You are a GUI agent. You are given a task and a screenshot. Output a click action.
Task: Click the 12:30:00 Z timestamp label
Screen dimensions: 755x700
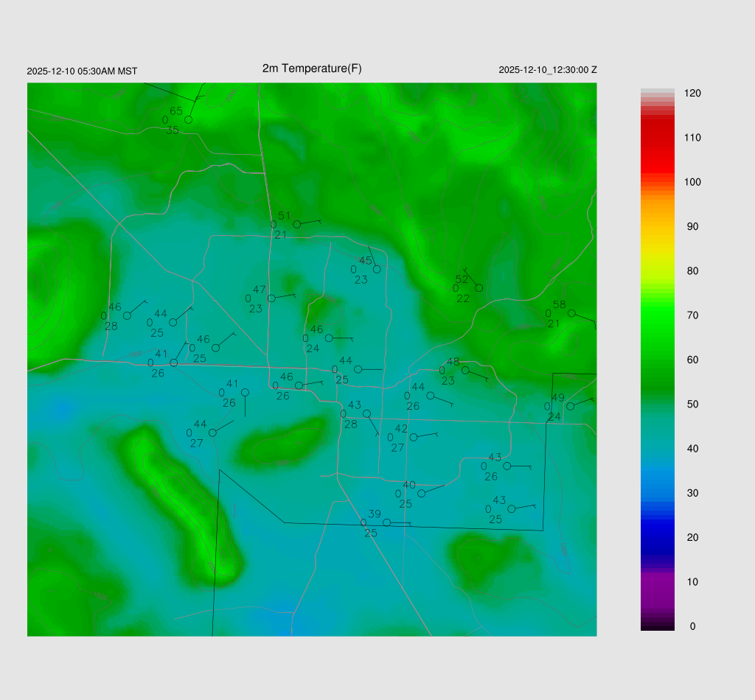coord(548,70)
